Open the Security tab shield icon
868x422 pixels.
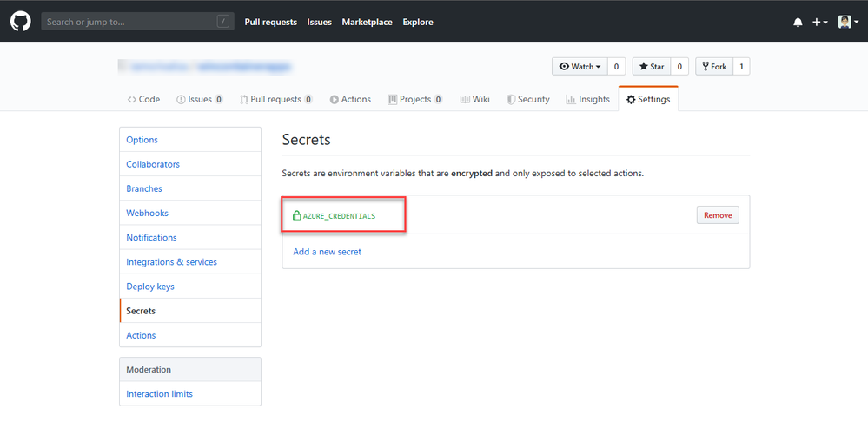tap(510, 99)
